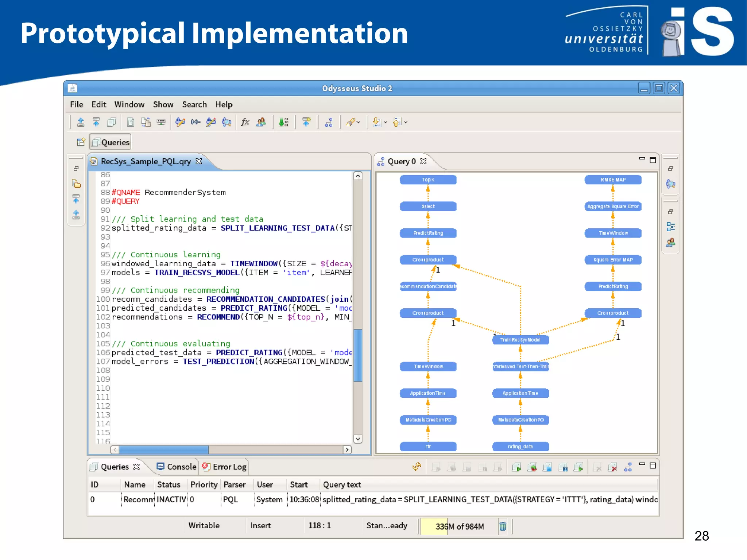Click the red X Remove All Queries icon
The height and width of the screenshot is (560, 747).
[613, 467]
